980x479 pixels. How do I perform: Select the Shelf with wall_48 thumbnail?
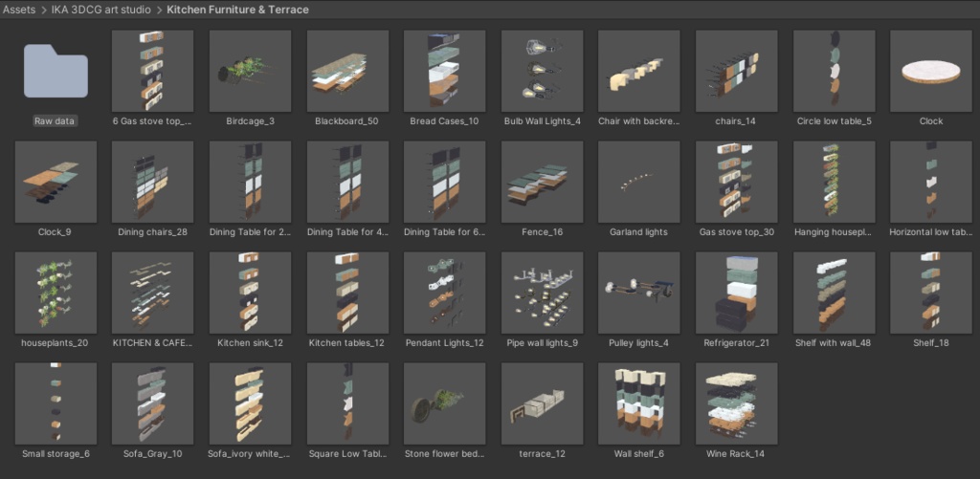pyautogui.click(x=834, y=293)
